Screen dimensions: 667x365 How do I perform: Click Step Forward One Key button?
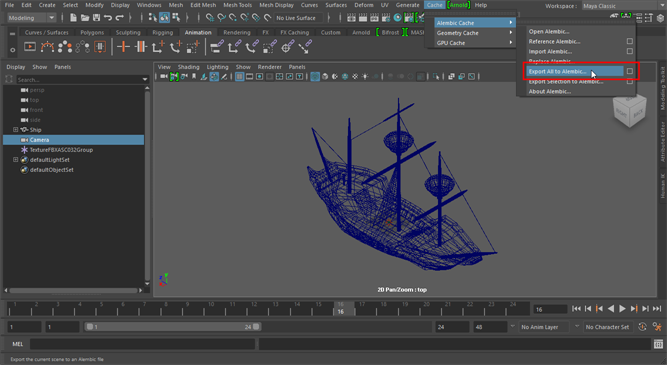pos(634,309)
